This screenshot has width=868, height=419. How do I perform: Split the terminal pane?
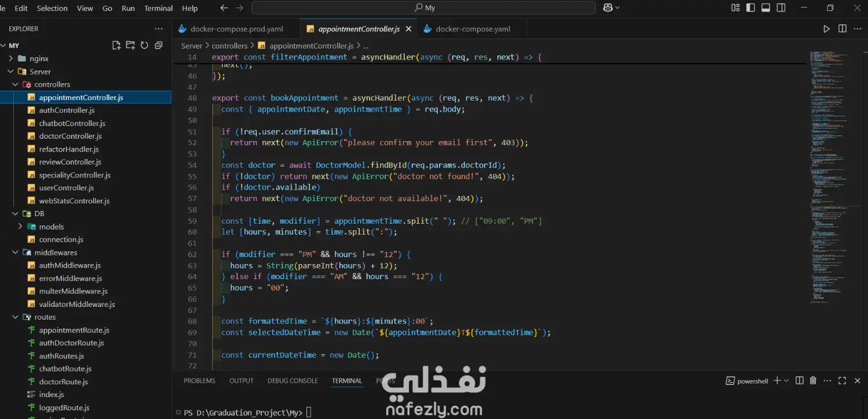(x=799, y=381)
